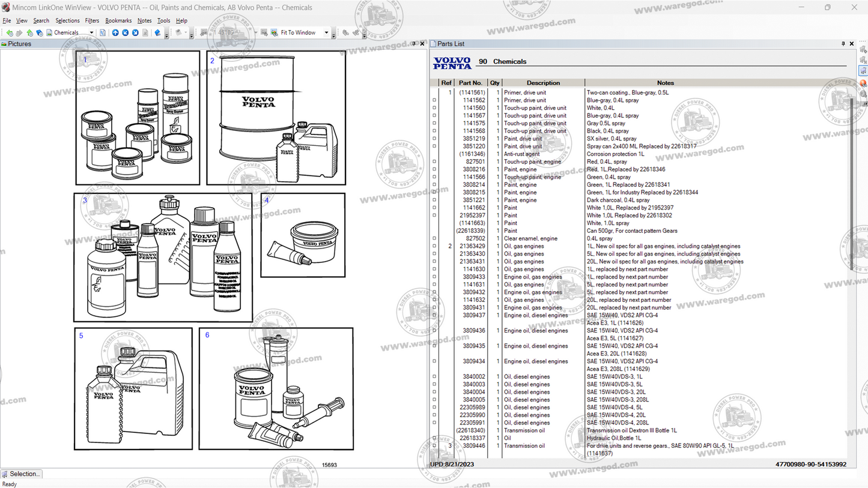The image size is (868, 488).
Task: Select picture 2 with Volvo Penta drum
Action: point(276,118)
